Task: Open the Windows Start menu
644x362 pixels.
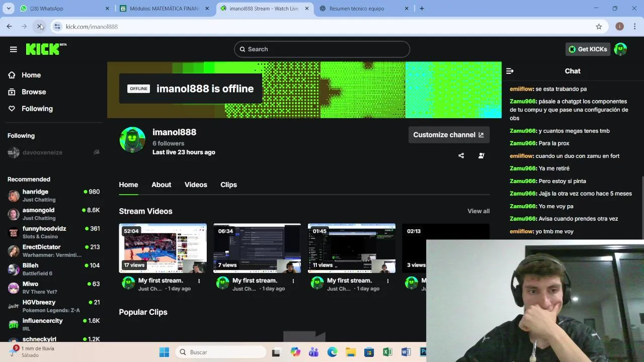Action: click(164, 352)
